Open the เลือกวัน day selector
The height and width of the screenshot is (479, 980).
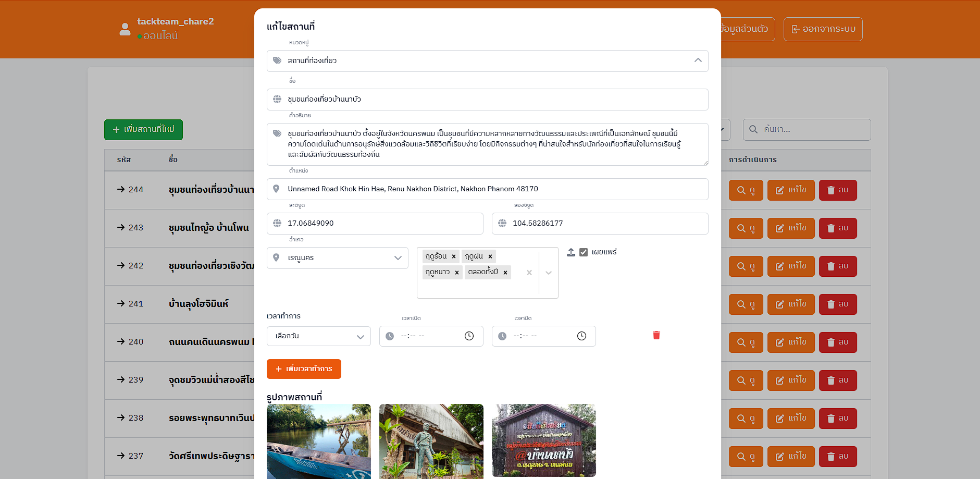point(319,336)
